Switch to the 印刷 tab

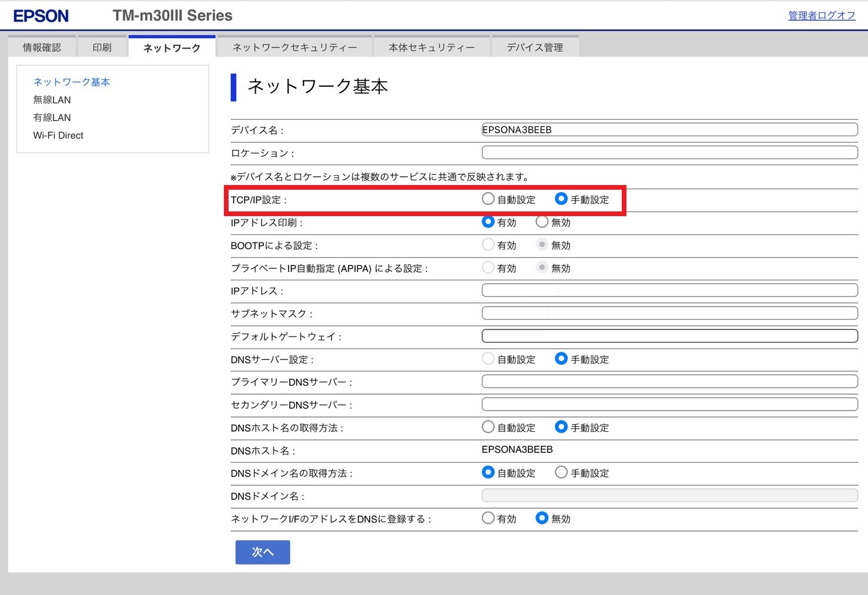pos(102,48)
